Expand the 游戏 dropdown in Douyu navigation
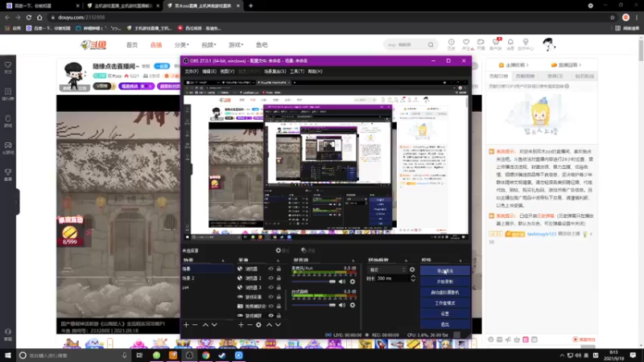The height and width of the screenshot is (362, 644). click(x=236, y=45)
